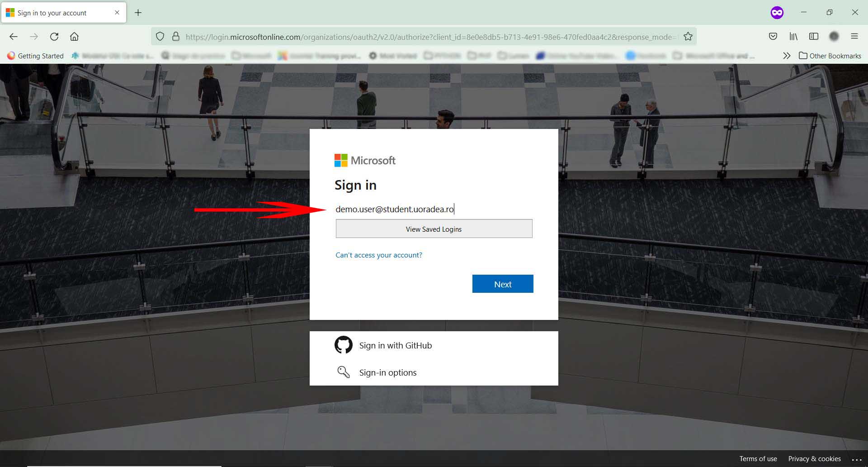868x467 pixels.
Task: Open the Other Bookmarks folder
Action: tap(830, 56)
